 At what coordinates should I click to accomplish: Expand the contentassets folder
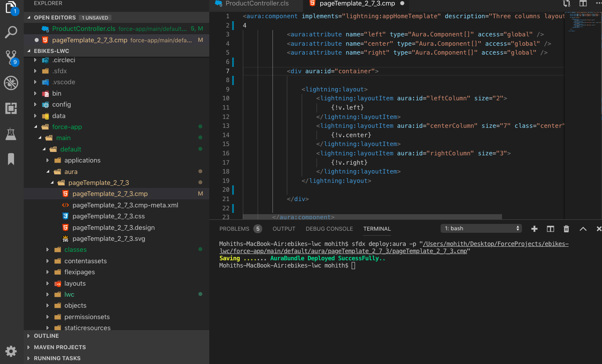point(48,261)
